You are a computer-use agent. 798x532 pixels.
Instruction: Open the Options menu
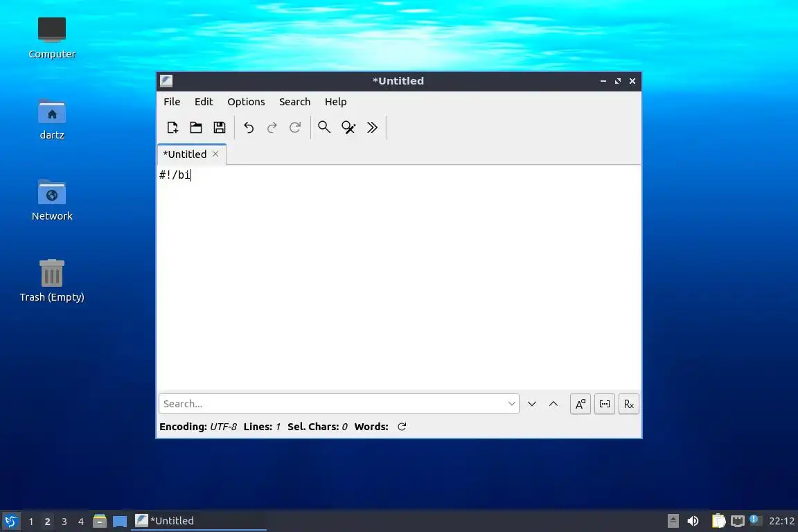coord(246,102)
